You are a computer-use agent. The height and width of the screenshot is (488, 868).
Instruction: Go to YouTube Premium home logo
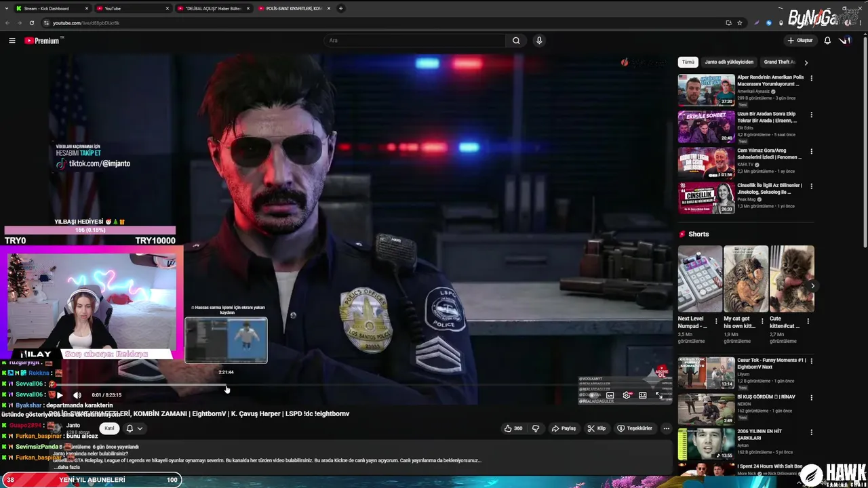point(43,41)
